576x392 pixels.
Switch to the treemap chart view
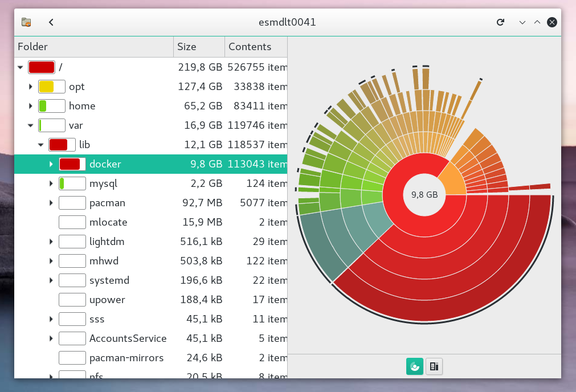[434, 366]
